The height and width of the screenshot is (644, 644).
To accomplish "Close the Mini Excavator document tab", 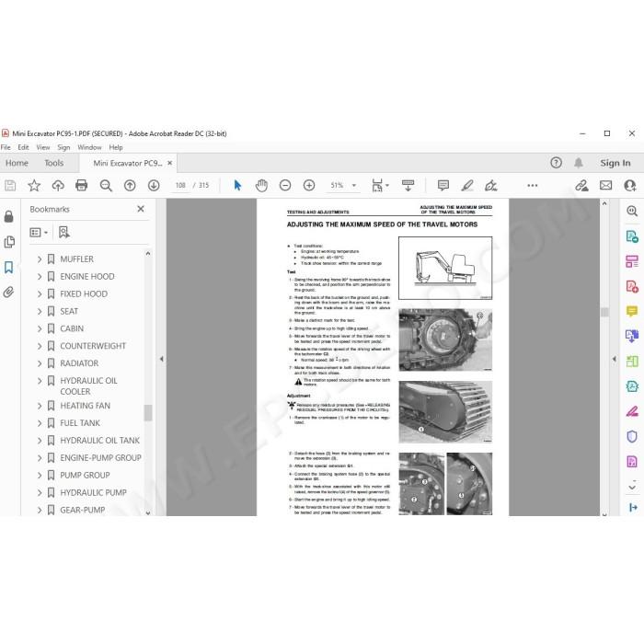I will (169, 163).
